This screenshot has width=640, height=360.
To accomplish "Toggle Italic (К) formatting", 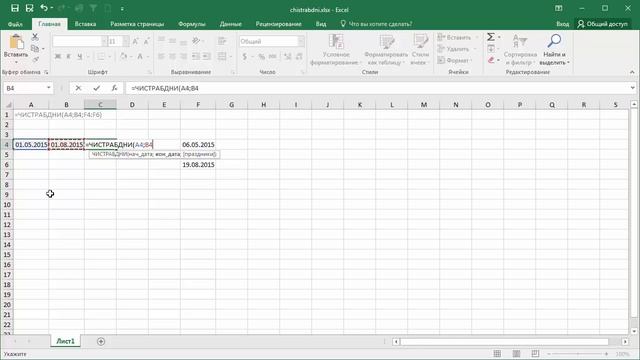I will coord(69,57).
